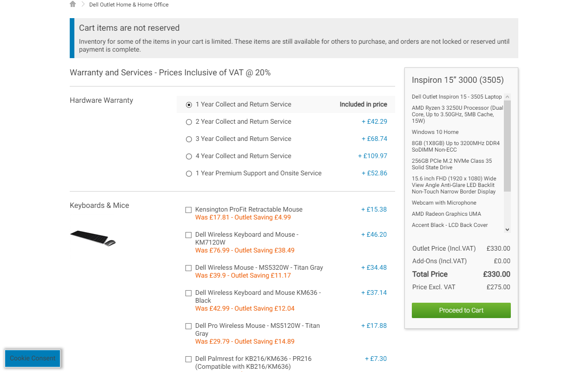The image size is (588, 372).
Task: Click the spec list scroll up arrow
Action: pyautogui.click(x=507, y=97)
